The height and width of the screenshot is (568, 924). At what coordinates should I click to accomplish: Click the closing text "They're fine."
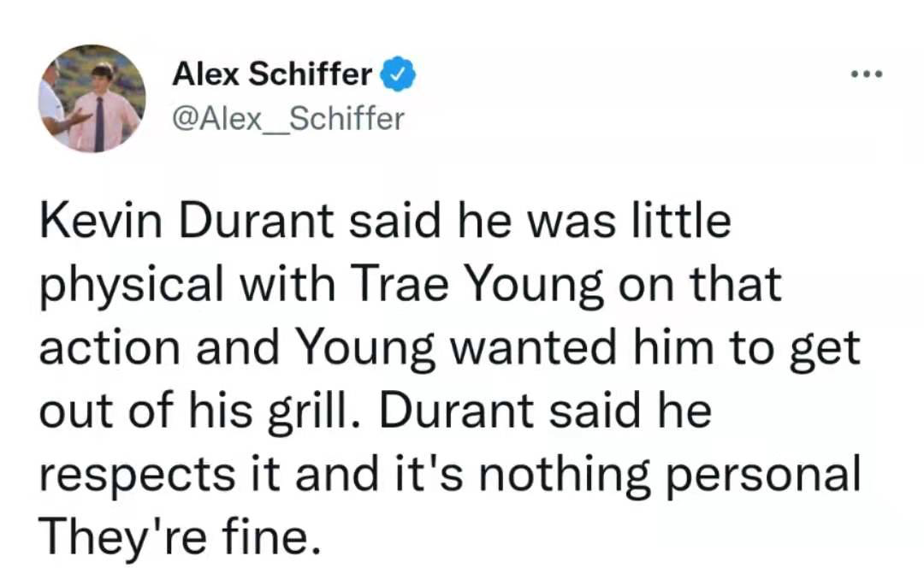[x=181, y=537]
